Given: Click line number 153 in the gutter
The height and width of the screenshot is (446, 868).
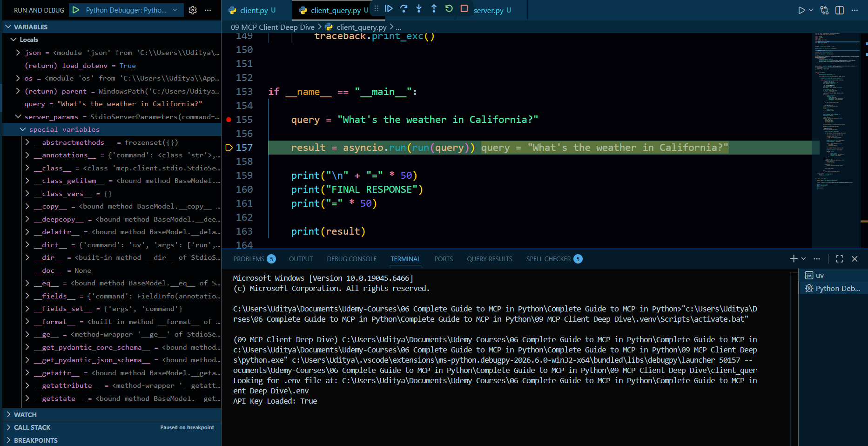Looking at the screenshot, I should pyautogui.click(x=244, y=92).
